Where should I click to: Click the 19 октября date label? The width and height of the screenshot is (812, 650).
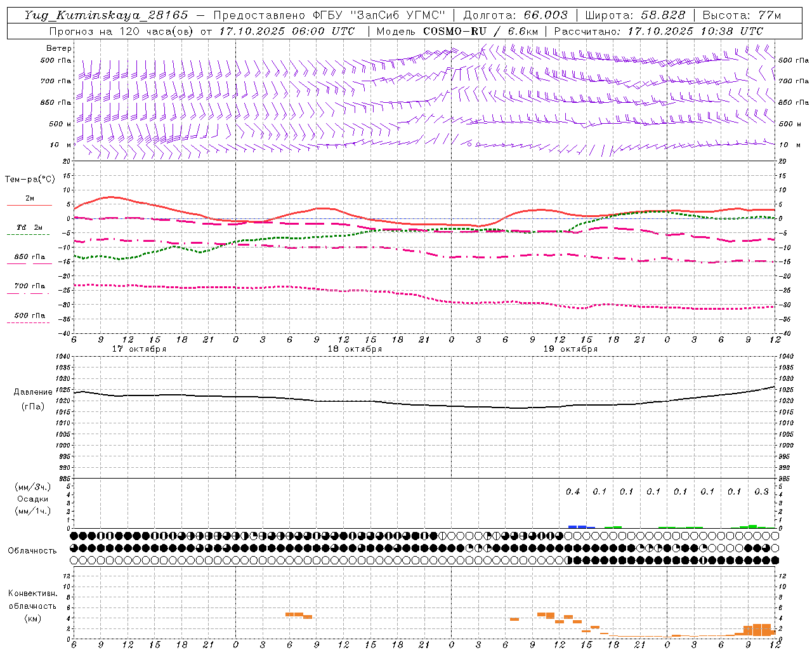[570, 349]
